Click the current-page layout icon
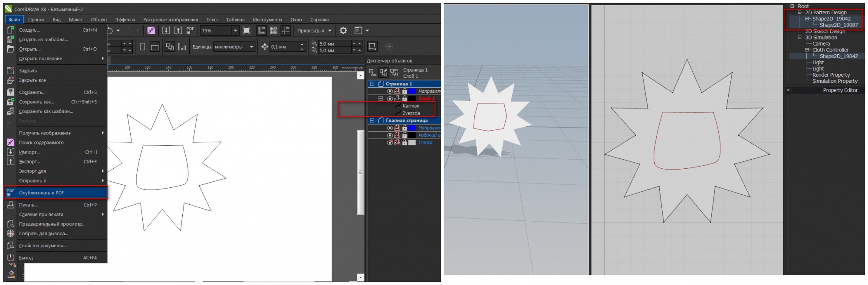The height and width of the screenshot is (285, 868). pos(182,47)
